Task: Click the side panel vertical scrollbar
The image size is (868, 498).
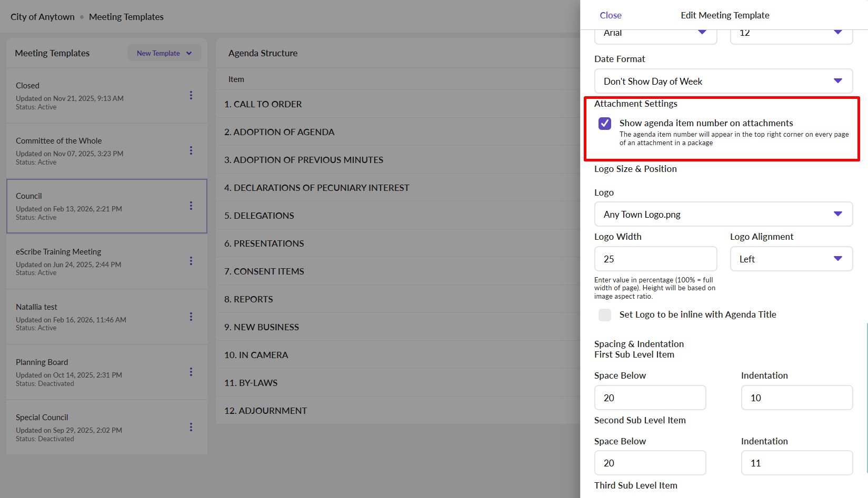Action: tap(866, 398)
